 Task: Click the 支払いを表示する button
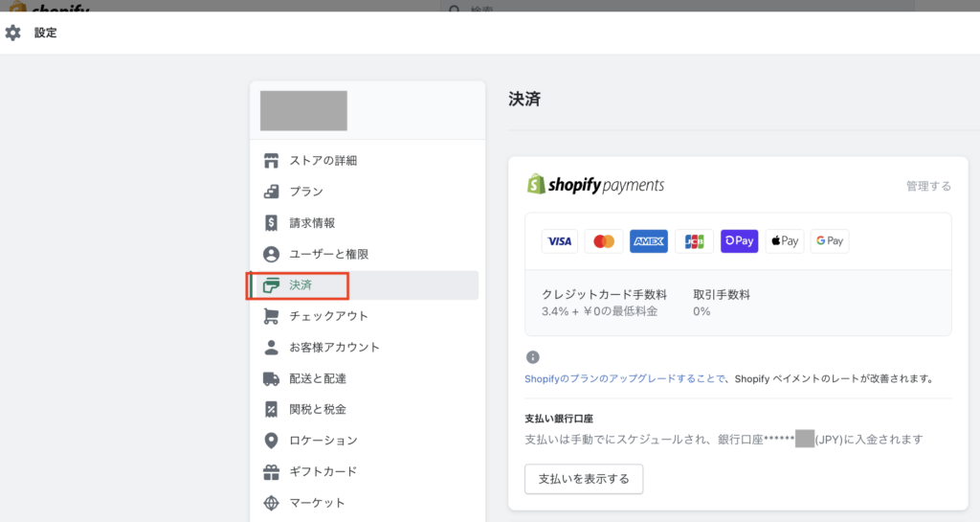tap(584, 479)
